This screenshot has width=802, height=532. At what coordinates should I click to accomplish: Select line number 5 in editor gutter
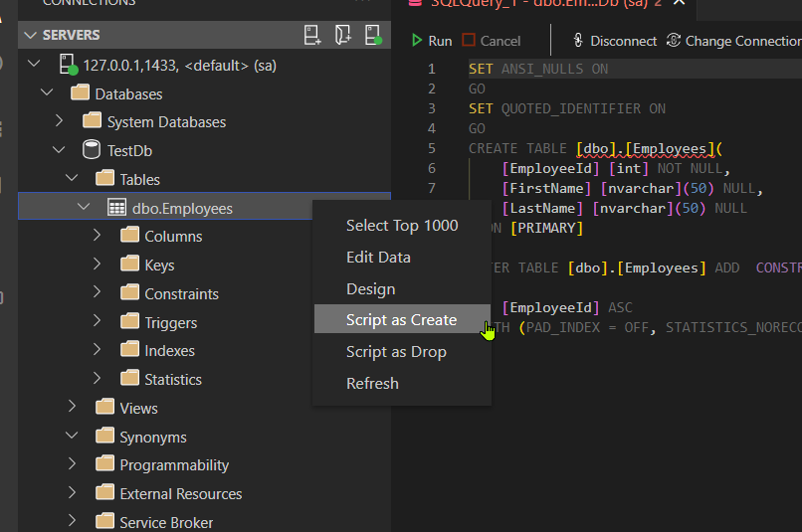(x=431, y=148)
